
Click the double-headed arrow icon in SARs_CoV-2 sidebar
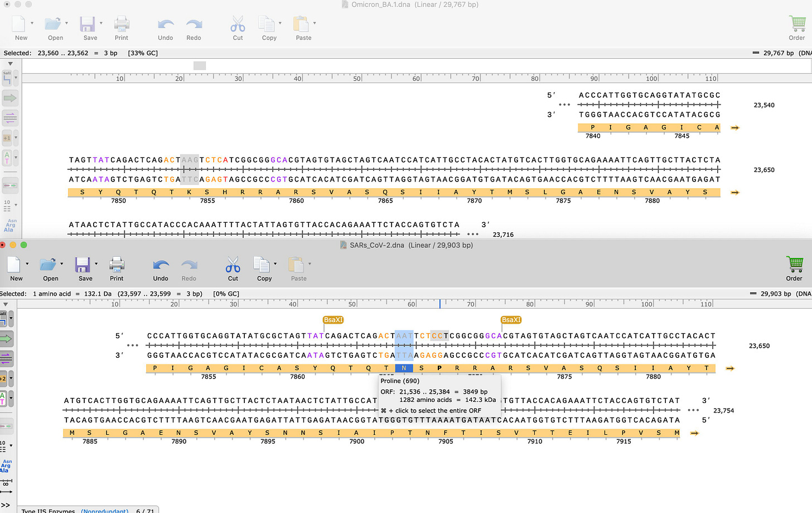(x=6, y=492)
